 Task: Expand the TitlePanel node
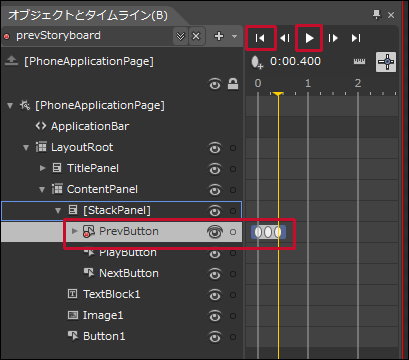[x=42, y=168]
